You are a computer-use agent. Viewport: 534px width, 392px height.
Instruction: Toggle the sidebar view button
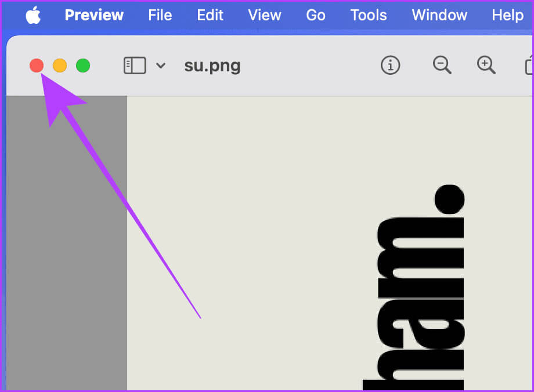click(x=135, y=66)
